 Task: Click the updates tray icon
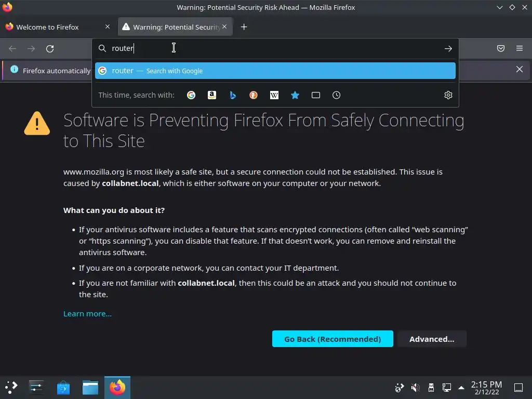(400, 388)
